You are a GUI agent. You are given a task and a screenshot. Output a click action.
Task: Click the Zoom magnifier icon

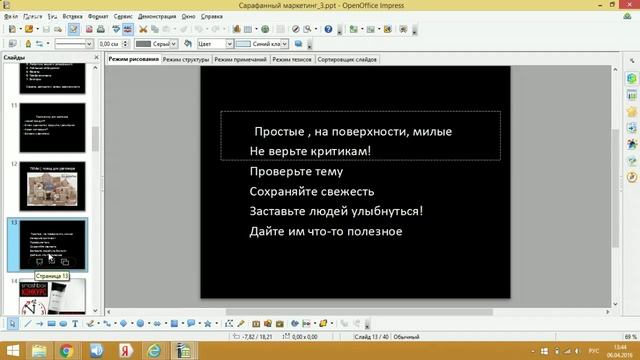(x=307, y=29)
